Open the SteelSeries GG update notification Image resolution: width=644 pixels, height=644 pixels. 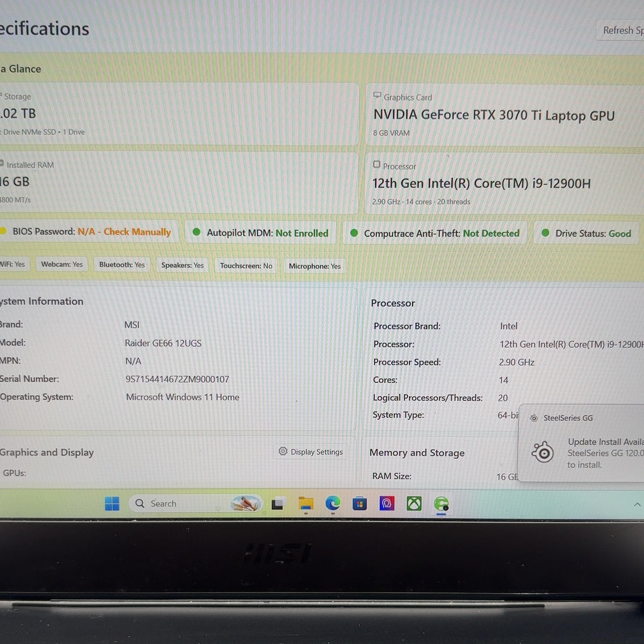tap(581, 443)
